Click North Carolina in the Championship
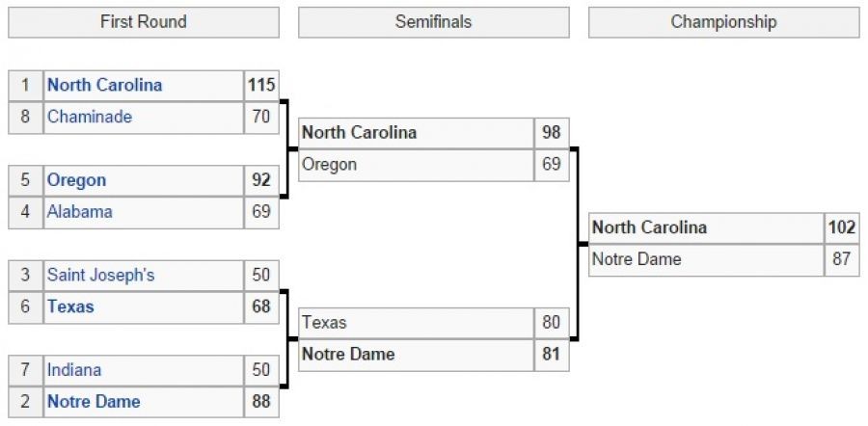Screen dimensions: 868x426 (x=649, y=227)
